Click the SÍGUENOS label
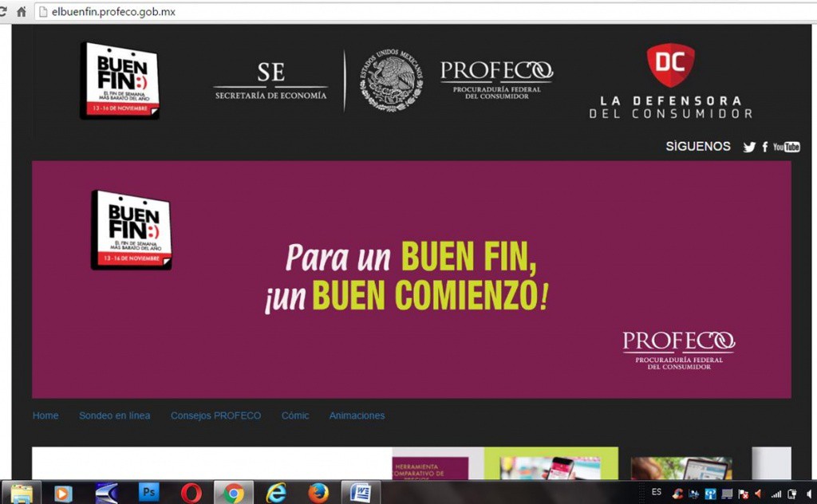This screenshot has height=504, width=817. point(697,146)
